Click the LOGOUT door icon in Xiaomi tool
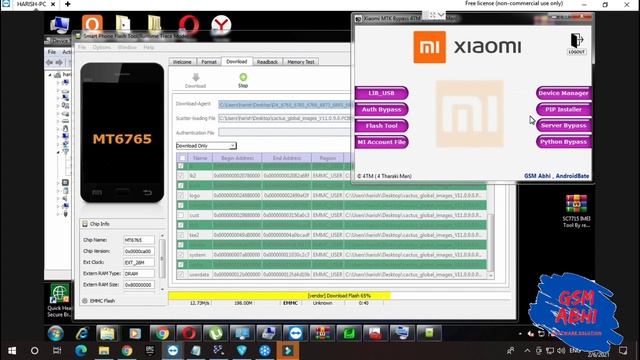This screenshot has height=360, width=640. pyautogui.click(x=576, y=41)
